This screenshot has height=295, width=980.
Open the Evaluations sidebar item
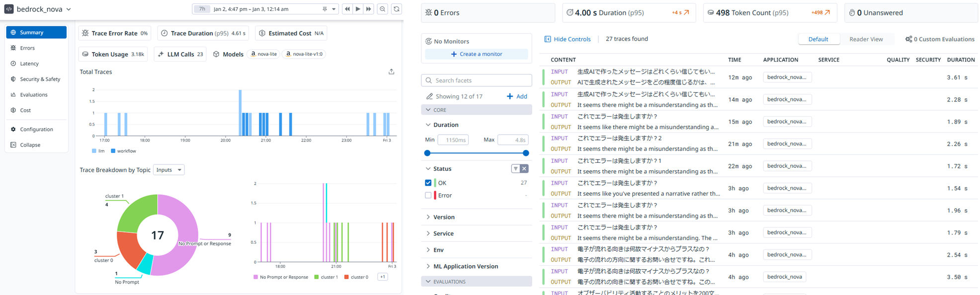tap(33, 94)
